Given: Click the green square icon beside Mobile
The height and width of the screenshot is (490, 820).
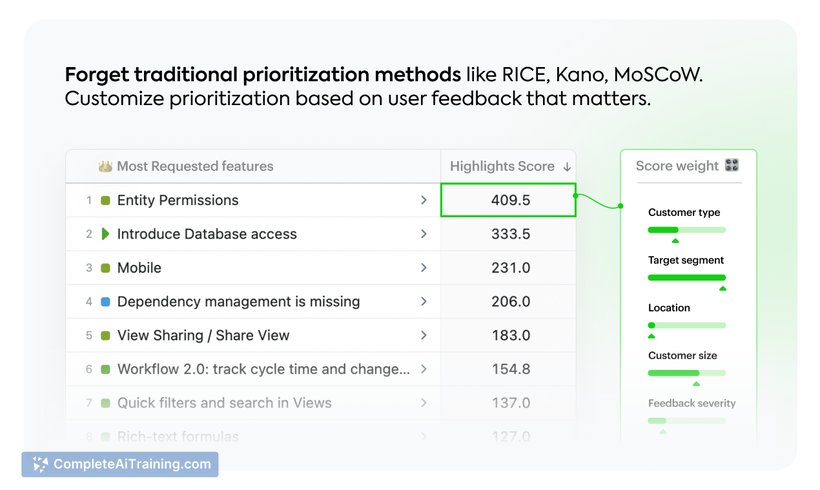Looking at the screenshot, I should [x=105, y=268].
